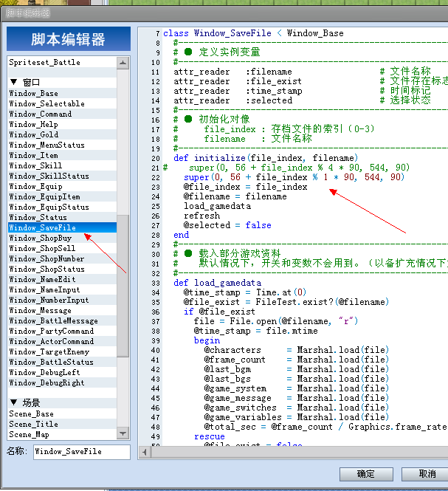Collapse the 窗口 section triangle
Screen dimensions: 448x491
click(13, 82)
